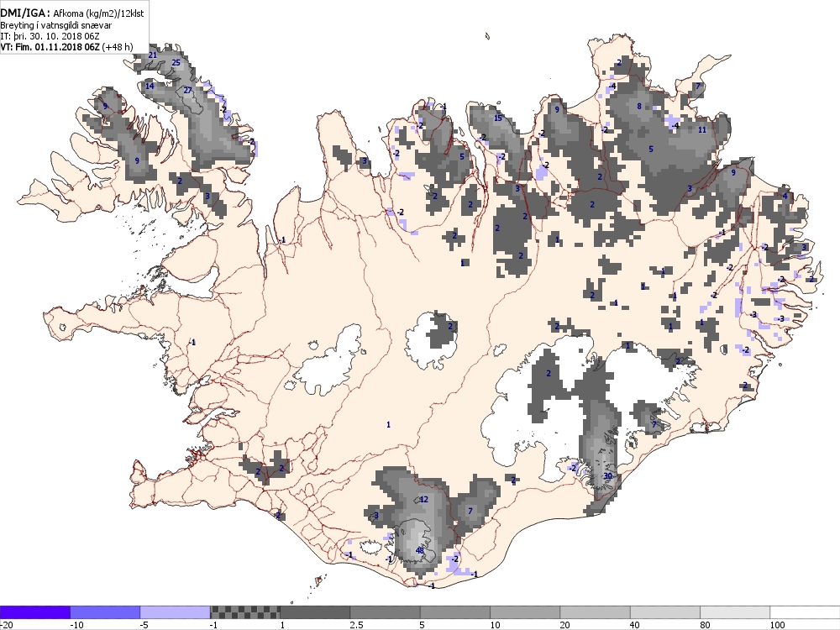This screenshot has width=840, height=630.
Task: Click the pale gray 40 to 80 legend swatch
Action: (664, 612)
